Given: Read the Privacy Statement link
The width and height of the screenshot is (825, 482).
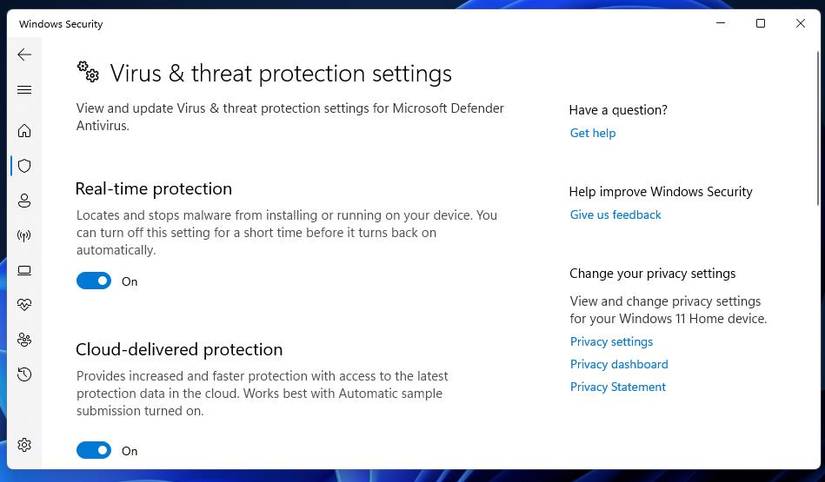Looking at the screenshot, I should pos(617,387).
